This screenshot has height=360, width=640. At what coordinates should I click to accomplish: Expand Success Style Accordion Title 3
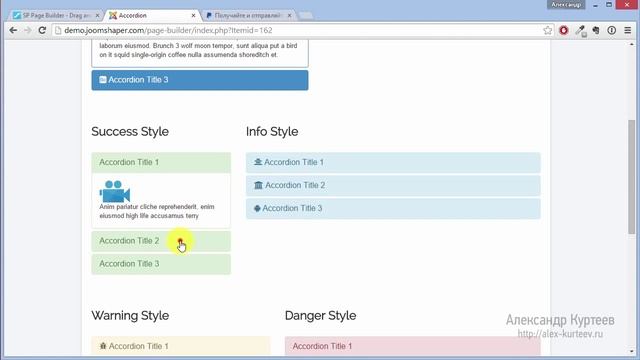[161, 264]
